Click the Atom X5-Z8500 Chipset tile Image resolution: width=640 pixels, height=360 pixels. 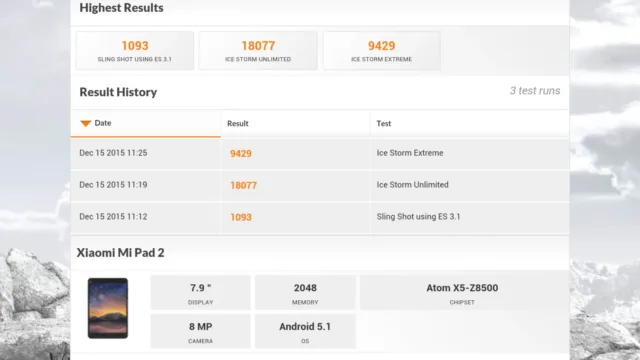462,293
